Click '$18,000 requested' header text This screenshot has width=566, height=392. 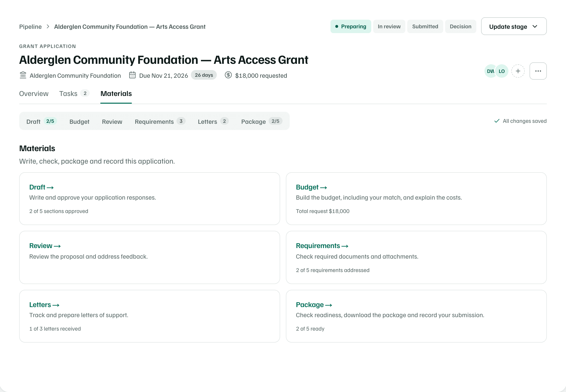[x=261, y=75]
